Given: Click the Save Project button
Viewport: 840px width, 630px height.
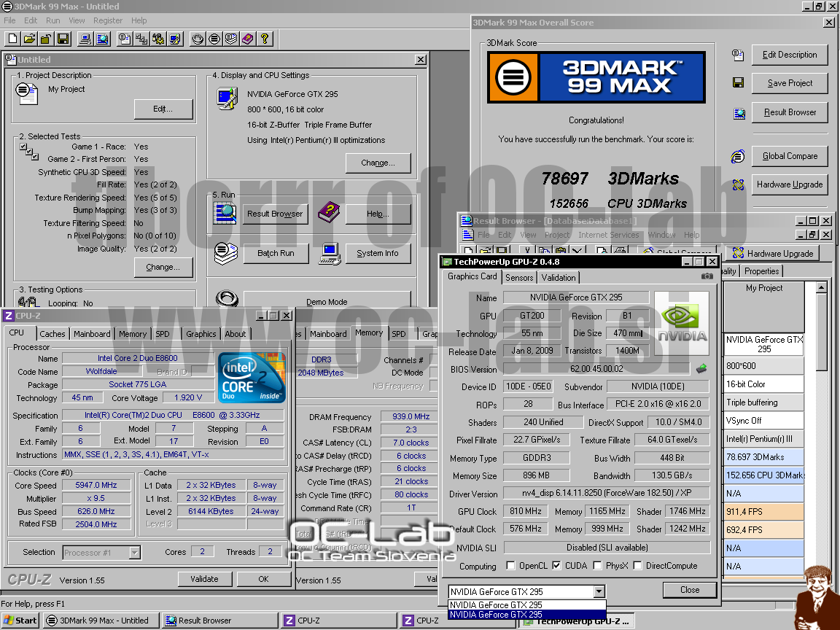Looking at the screenshot, I should [790, 83].
